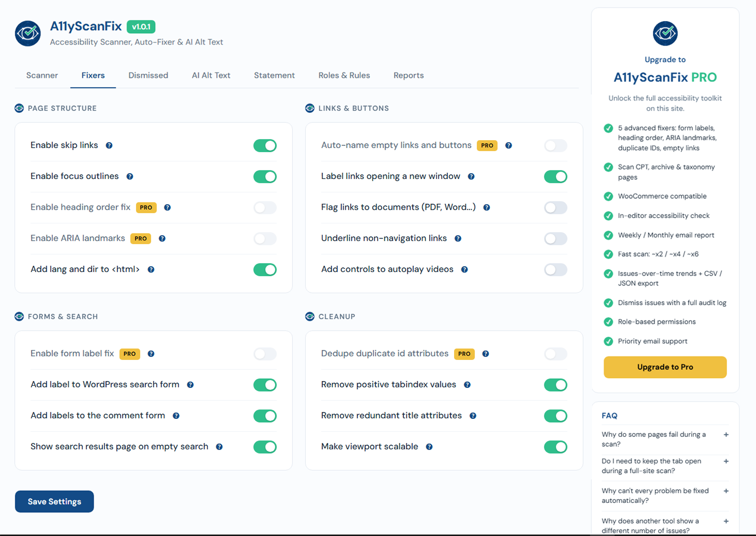
Task: Select the Fixers tab
Action: [x=93, y=76]
